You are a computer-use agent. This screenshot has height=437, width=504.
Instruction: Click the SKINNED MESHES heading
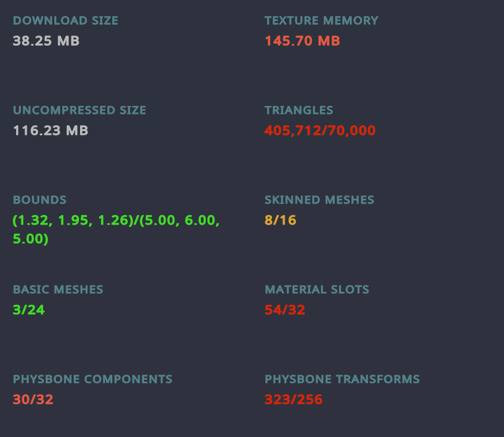tap(319, 200)
